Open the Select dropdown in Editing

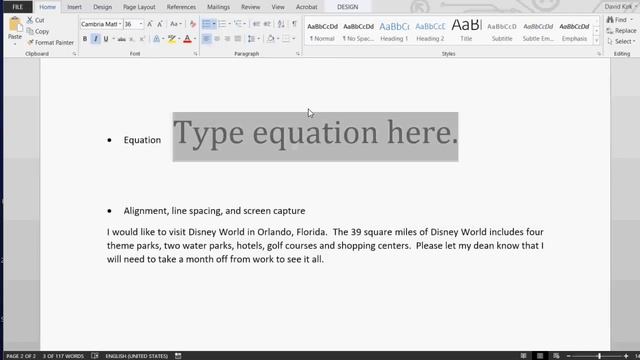pos(621,42)
